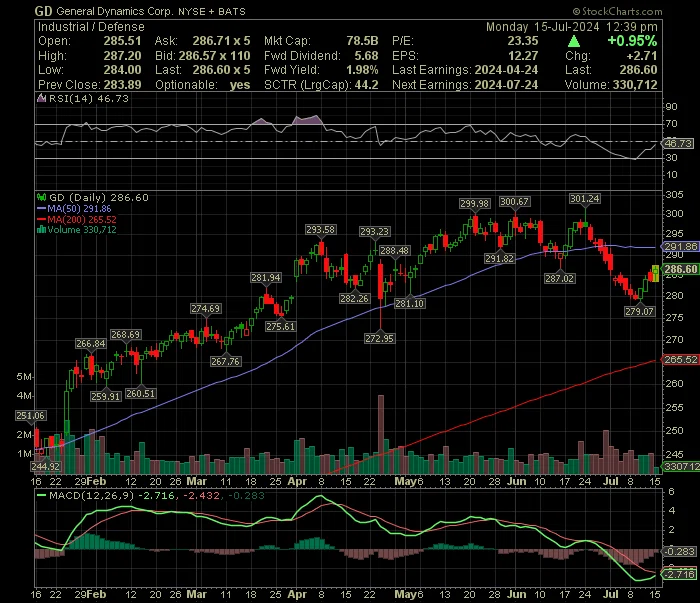Click the tallest volume bar in late April
700x603 pixels.
(381, 434)
